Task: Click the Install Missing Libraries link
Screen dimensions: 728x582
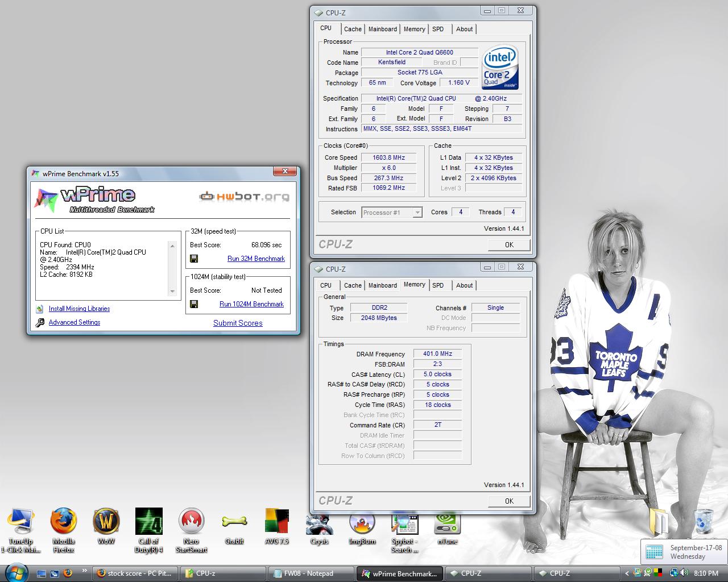Action: point(79,309)
